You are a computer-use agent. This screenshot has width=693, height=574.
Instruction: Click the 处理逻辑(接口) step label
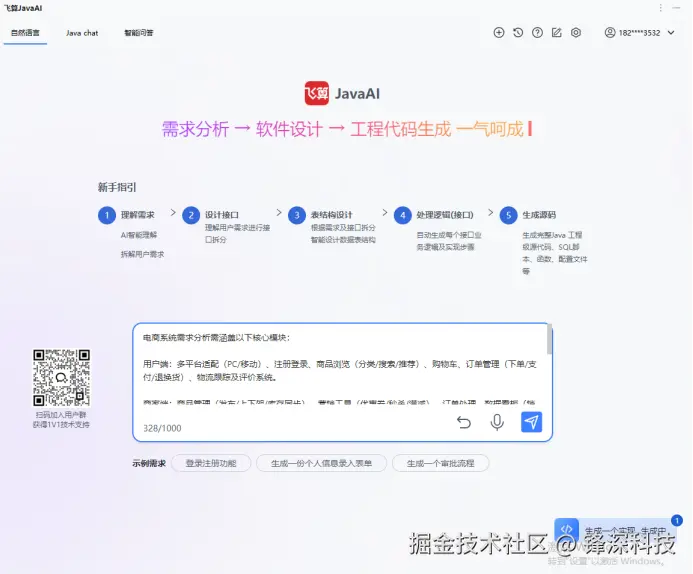point(445,215)
